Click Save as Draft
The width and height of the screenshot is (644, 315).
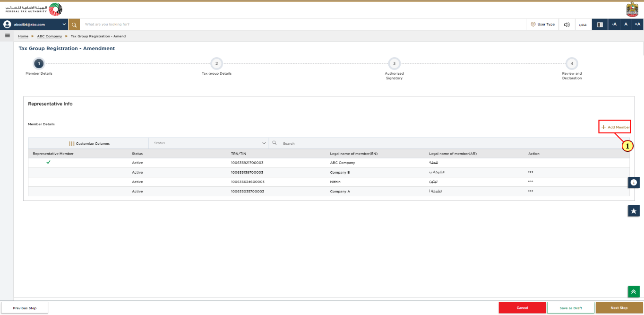coord(571,308)
